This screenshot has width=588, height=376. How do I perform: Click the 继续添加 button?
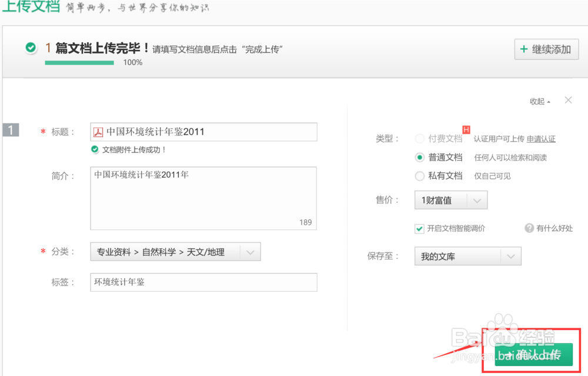pos(546,49)
